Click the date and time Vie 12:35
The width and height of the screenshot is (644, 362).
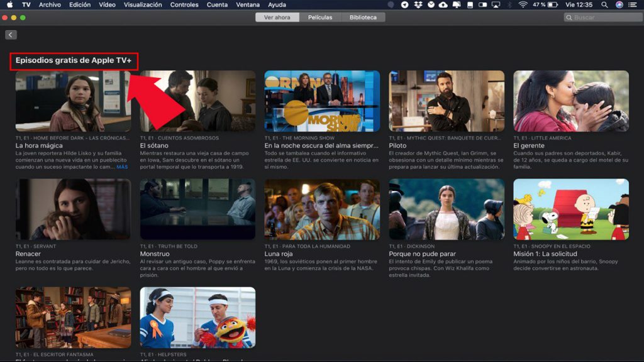click(579, 5)
